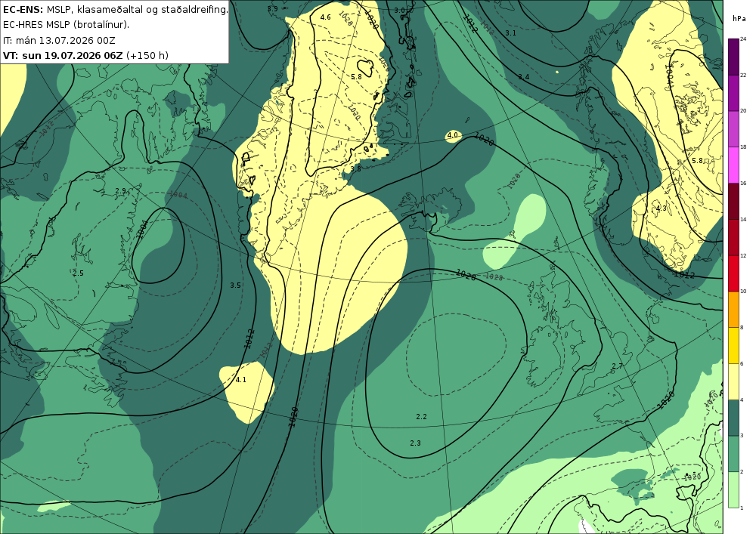Image resolution: width=756 pixels, height=534 pixels.
Task: Click the 2.2 spread value in high center
Action: click(x=421, y=416)
